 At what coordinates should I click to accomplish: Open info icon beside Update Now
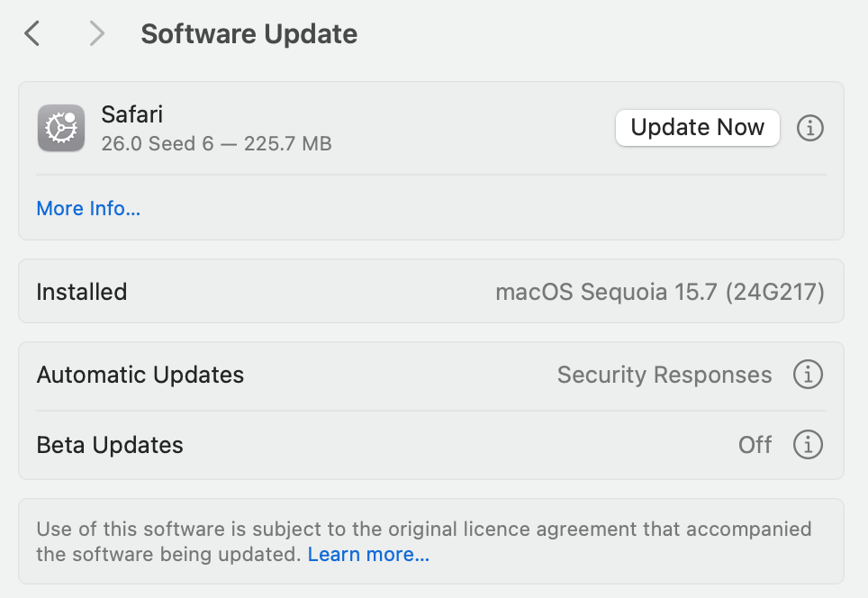(810, 128)
